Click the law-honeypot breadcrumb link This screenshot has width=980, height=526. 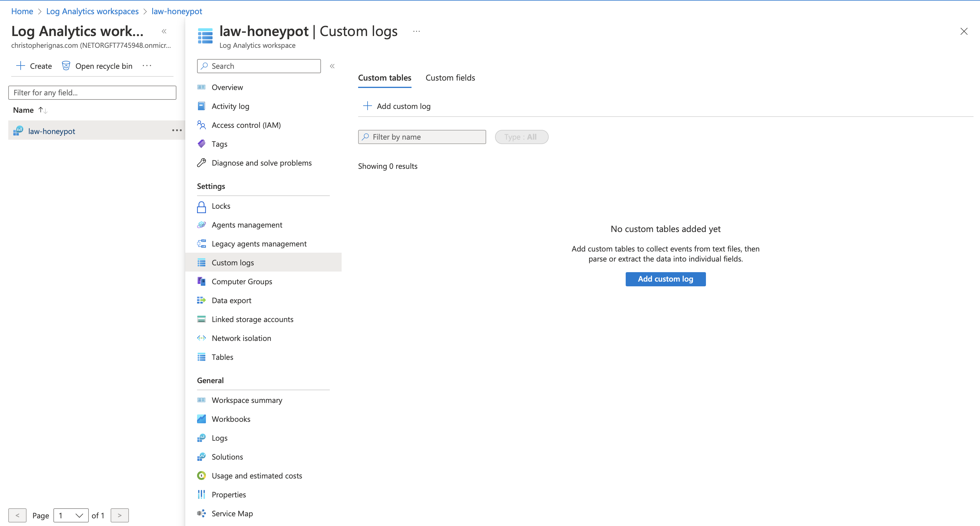click(x=177, y=12)
